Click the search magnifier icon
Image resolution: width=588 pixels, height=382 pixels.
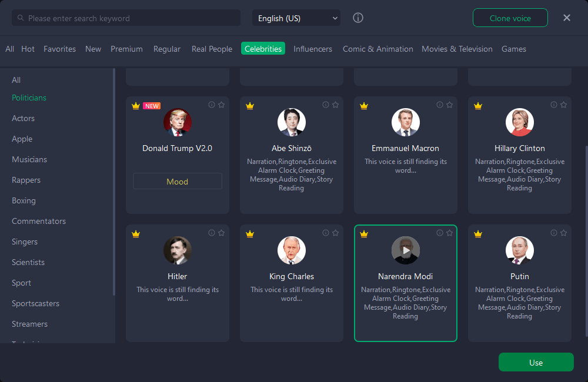click(x=21, y=18)
